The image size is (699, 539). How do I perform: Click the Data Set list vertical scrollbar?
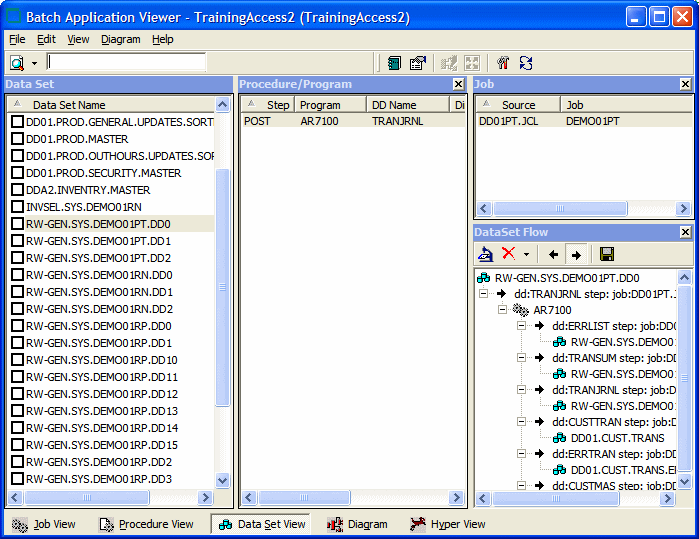coord(223,290)
